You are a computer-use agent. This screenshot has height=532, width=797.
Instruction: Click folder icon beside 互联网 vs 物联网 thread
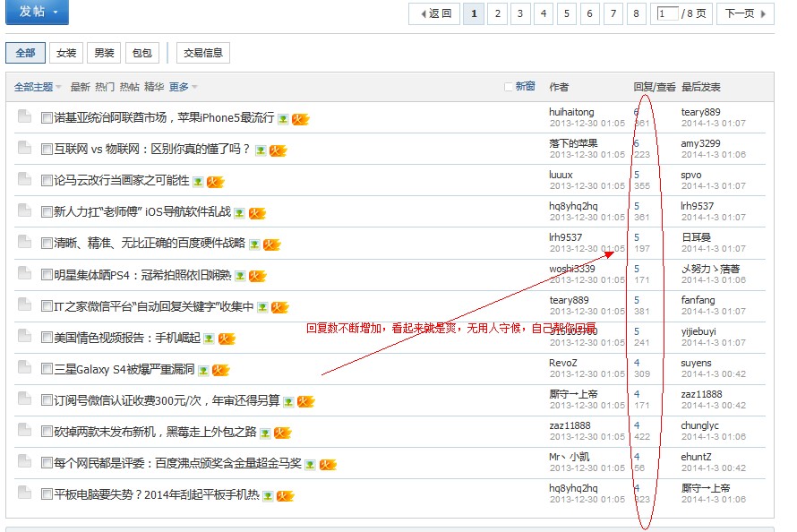24,148
